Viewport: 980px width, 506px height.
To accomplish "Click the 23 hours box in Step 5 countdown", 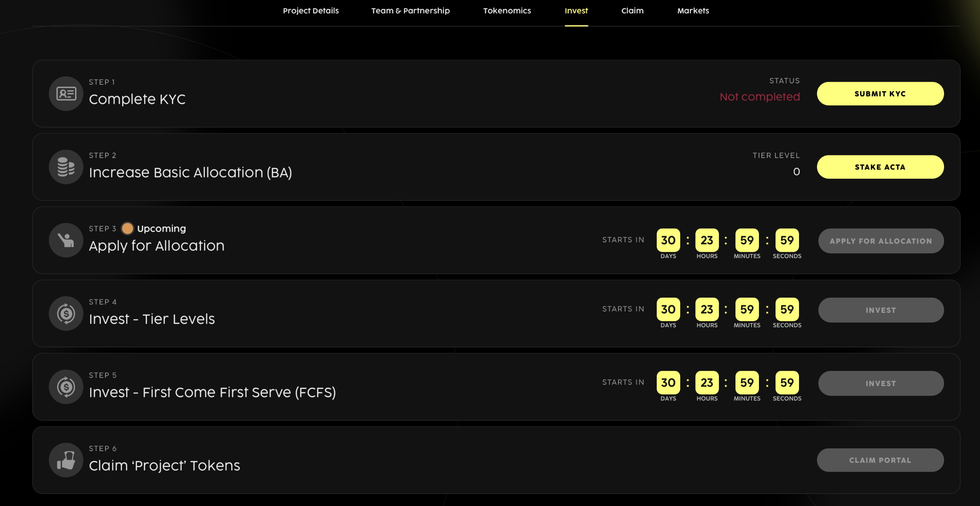I will click(707, 382).
